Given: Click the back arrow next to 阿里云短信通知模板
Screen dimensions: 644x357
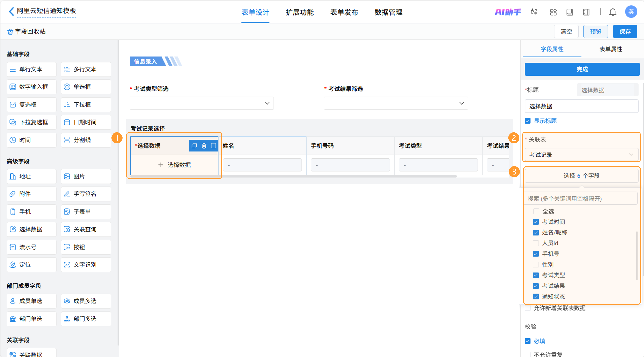Looking at the screenshot, I should coord(11,11).
